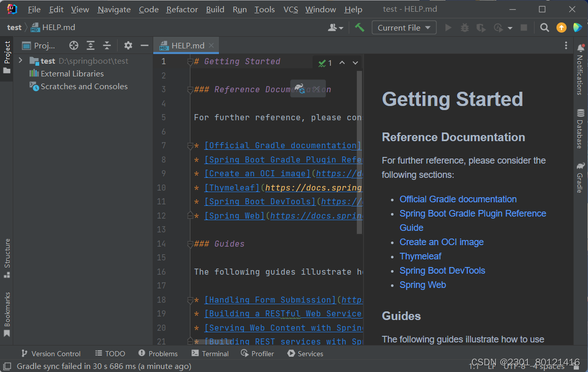Open Official Gradle documentation preview link
This screenshot has height=372, width=588.
458,199
